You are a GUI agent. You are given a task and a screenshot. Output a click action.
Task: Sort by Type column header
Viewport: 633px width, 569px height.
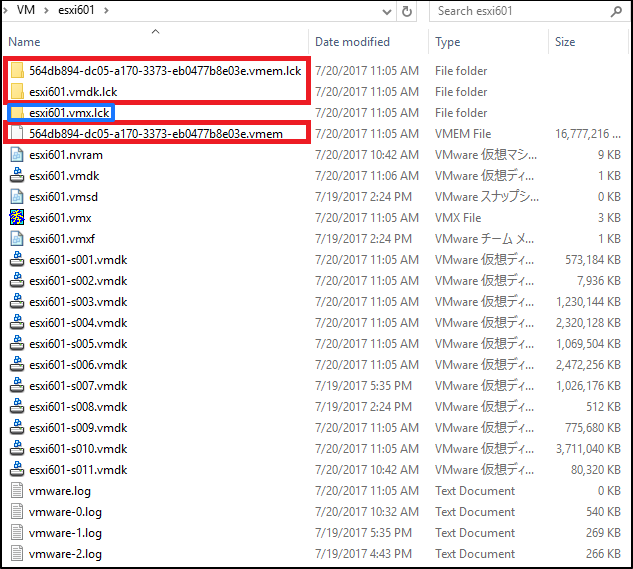pos(447,42)
